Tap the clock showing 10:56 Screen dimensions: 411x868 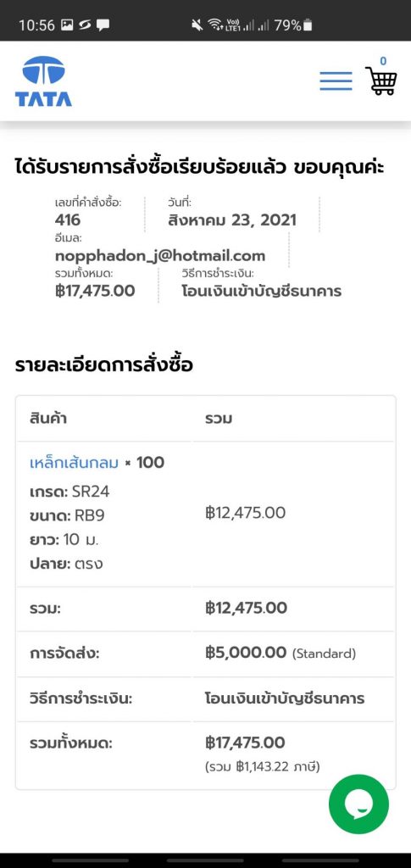pos(36,25)
